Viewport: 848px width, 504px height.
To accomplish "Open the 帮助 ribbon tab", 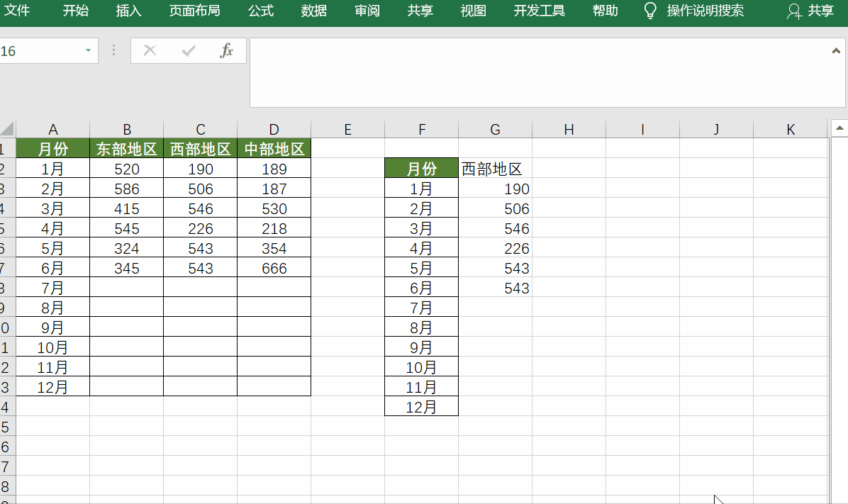I will 606,11.
